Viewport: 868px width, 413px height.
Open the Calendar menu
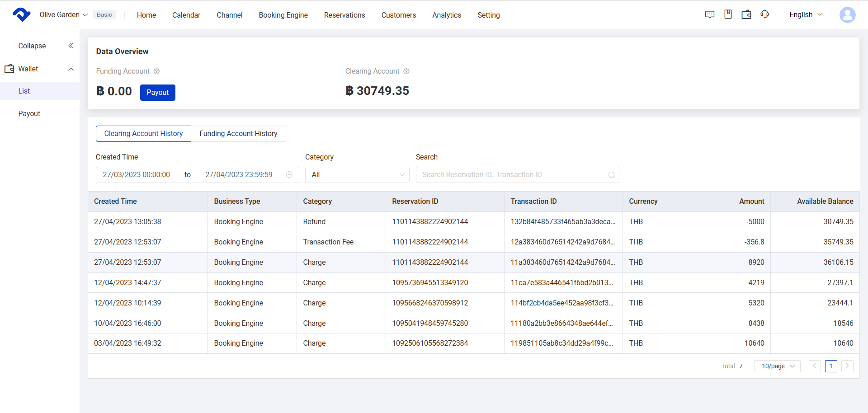[x=186, y=15]
